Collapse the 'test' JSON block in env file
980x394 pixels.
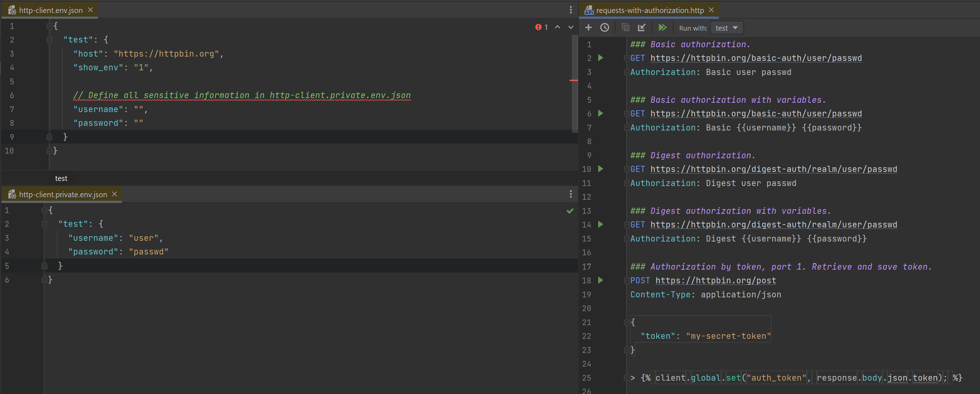click(49, 39)
